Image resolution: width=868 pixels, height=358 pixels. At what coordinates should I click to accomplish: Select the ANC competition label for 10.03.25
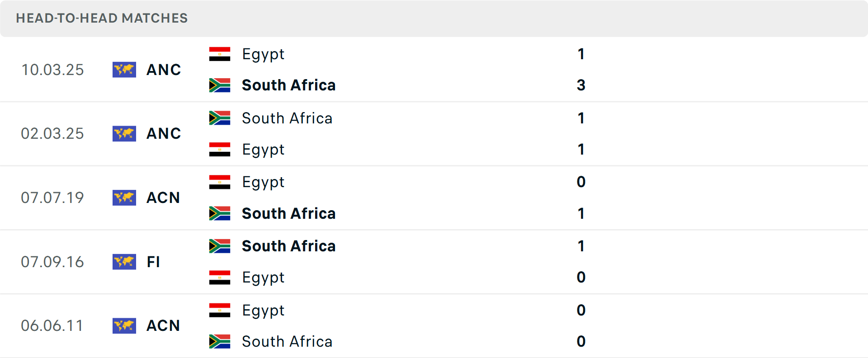(164, 70)
